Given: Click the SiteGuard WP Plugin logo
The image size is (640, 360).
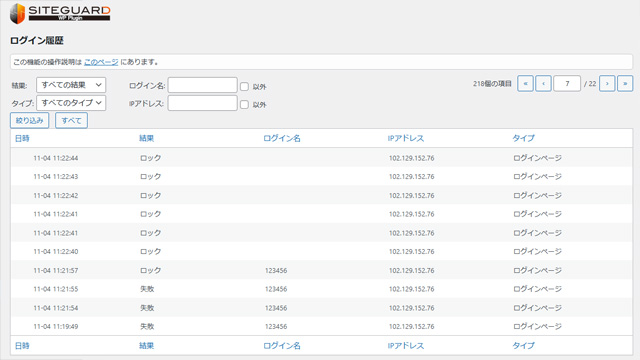Looking at the screenshot, I should (x=60, y=13).
